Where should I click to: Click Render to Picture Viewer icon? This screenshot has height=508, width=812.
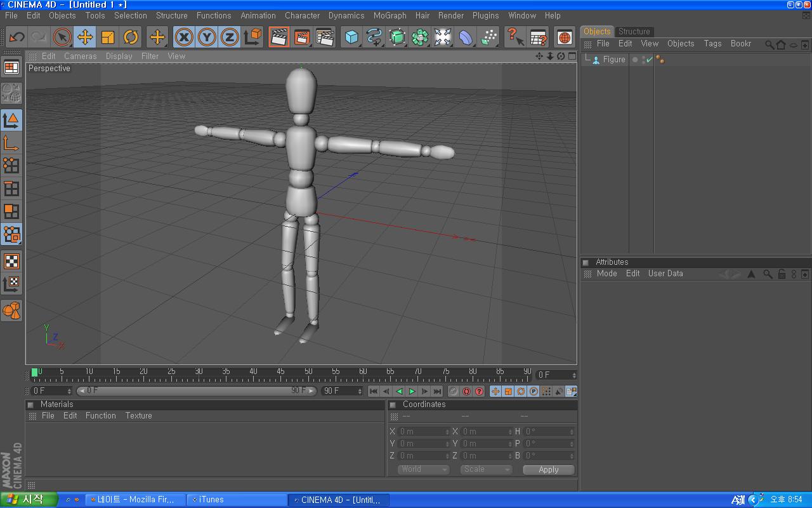[x=302, y=37]
